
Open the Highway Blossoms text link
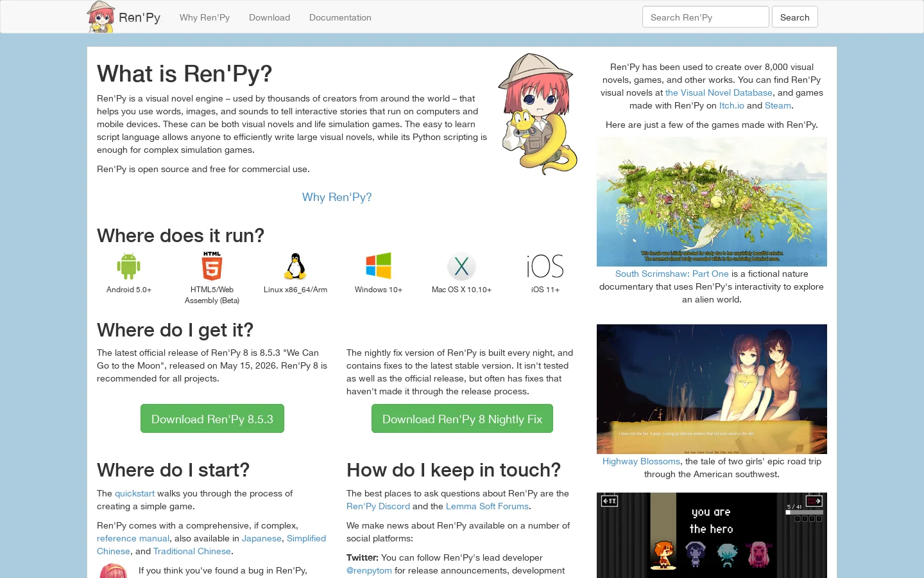click(x=641, y=461)
